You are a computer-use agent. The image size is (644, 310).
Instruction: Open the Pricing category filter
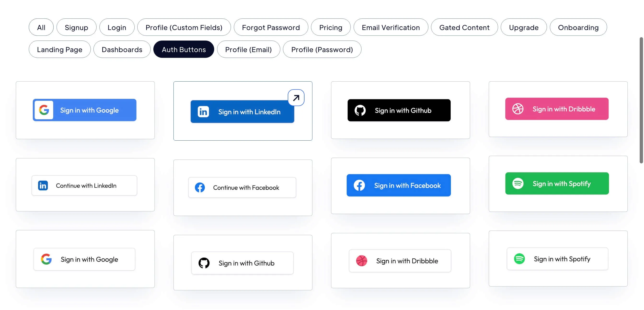(x=331, y=27)
